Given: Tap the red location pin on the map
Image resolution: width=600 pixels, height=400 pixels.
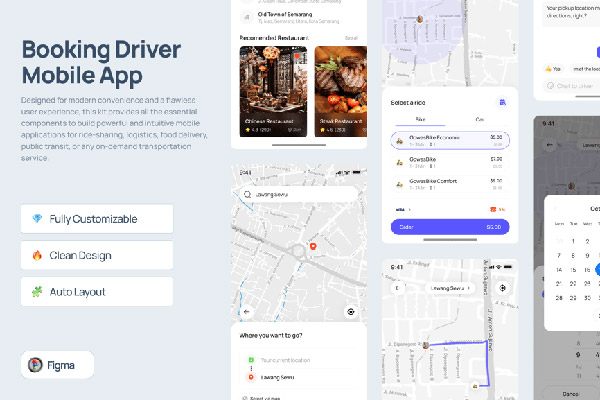Looking at the screenshot, I should (312, 245).
